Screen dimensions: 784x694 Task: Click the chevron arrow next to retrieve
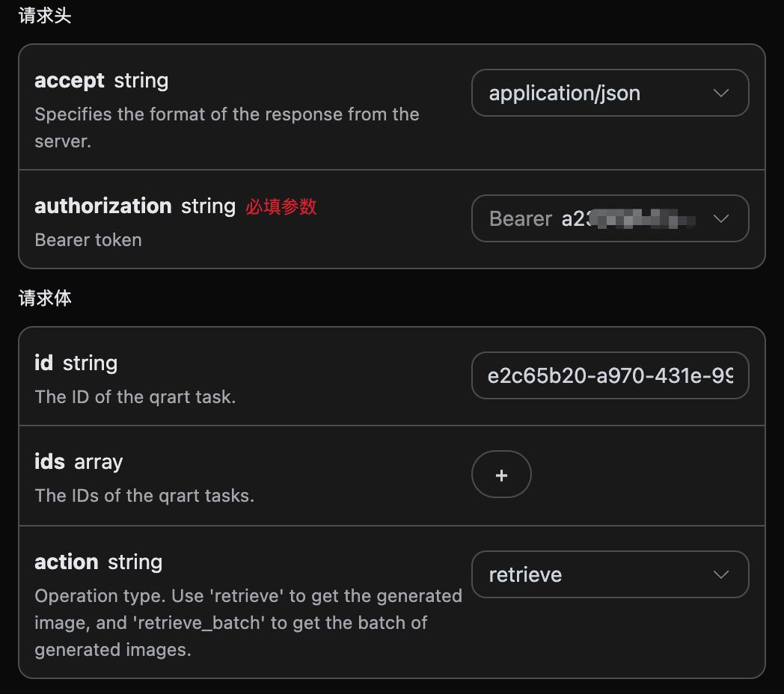tap(721, 575)
